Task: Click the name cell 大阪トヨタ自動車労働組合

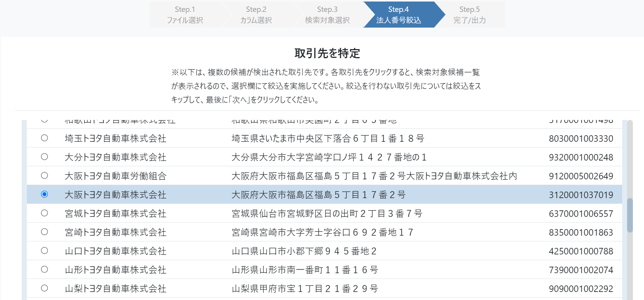Action: tap(116, 176)
